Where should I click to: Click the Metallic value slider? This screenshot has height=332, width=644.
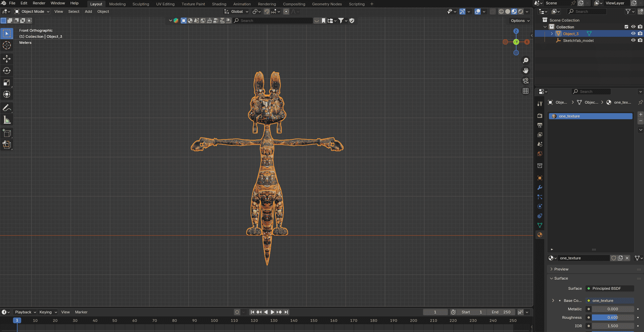pyautogui.click(x=613, y=309)
